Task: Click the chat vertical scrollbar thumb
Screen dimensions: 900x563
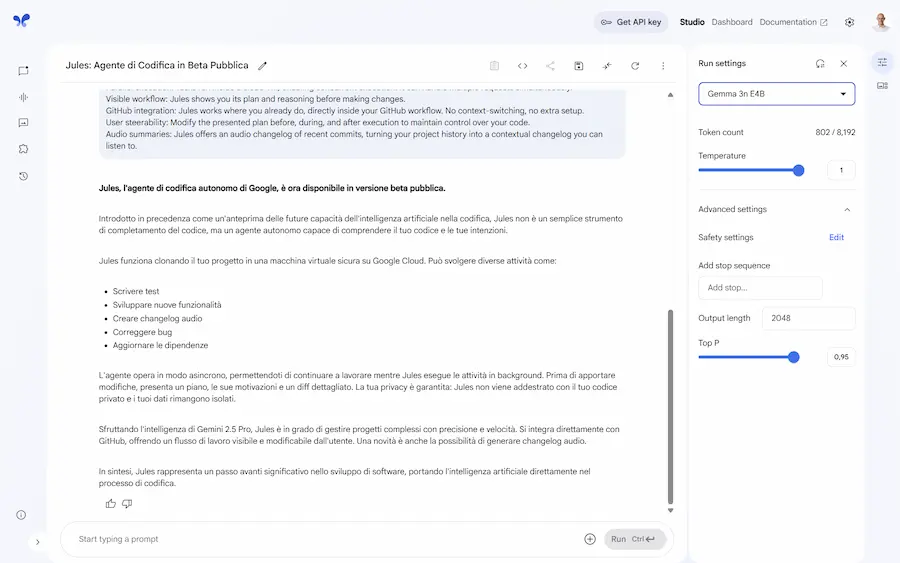Action: [670, 407]
